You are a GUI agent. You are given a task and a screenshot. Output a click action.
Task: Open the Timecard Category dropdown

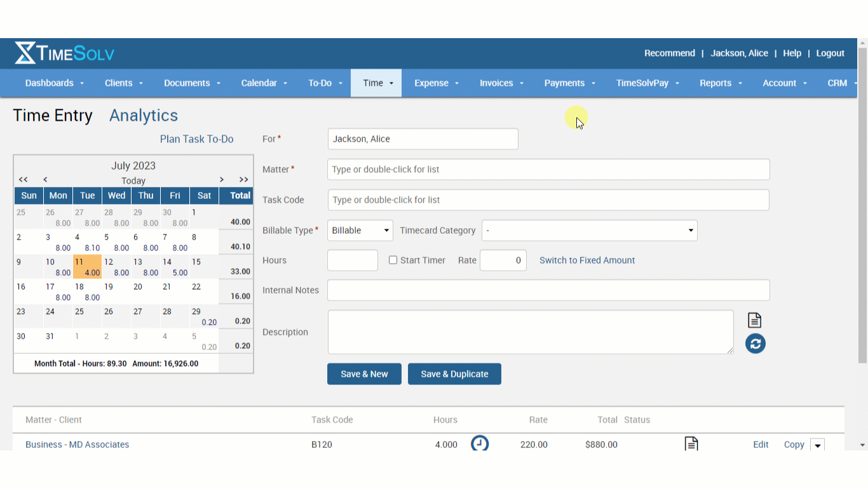pyautogui.click(x=590, y=231)
